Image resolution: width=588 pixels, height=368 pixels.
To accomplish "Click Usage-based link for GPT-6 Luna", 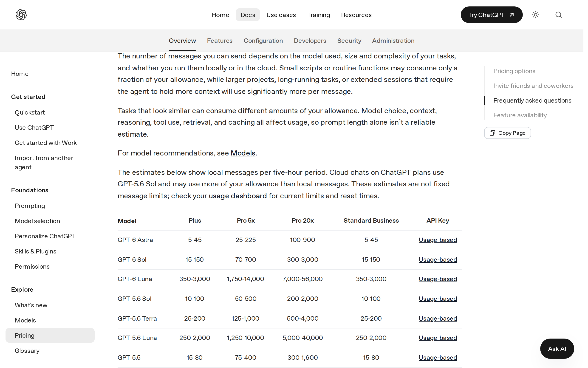I will point(438,279).
